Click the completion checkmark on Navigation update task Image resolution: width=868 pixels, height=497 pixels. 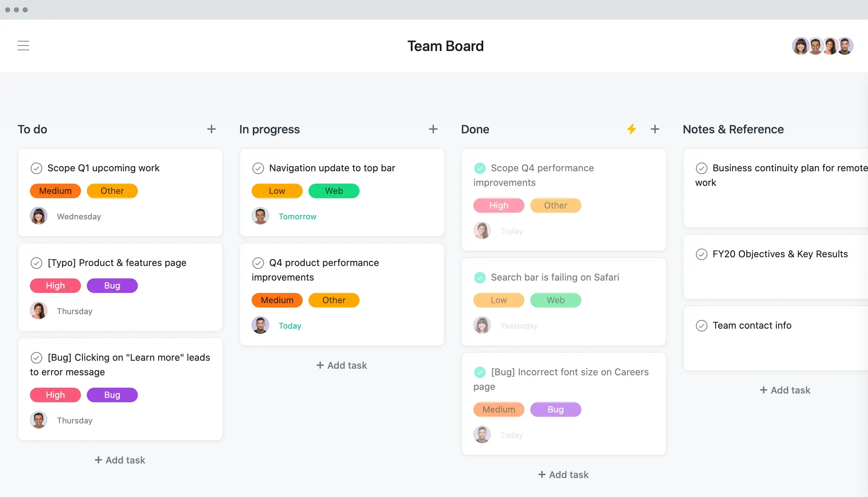(258, 168)
